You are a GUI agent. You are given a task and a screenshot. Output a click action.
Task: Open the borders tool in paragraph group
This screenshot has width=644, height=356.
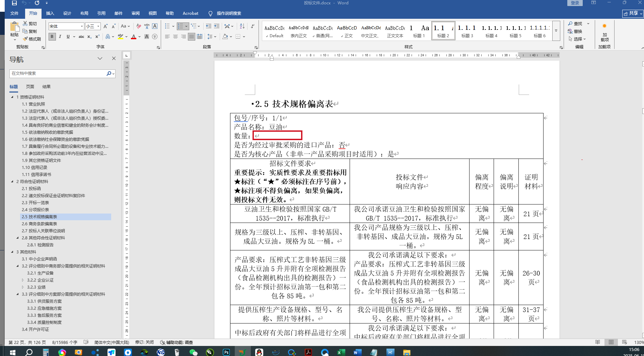(238, 37)
